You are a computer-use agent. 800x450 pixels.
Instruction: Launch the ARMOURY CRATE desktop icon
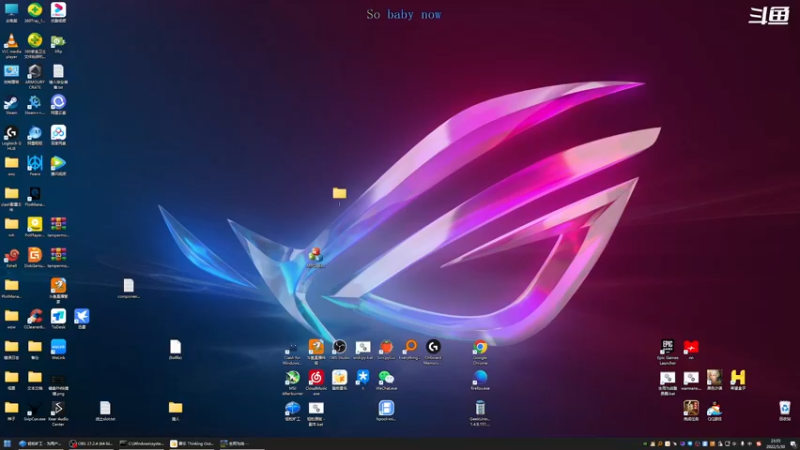coord(35,77)
